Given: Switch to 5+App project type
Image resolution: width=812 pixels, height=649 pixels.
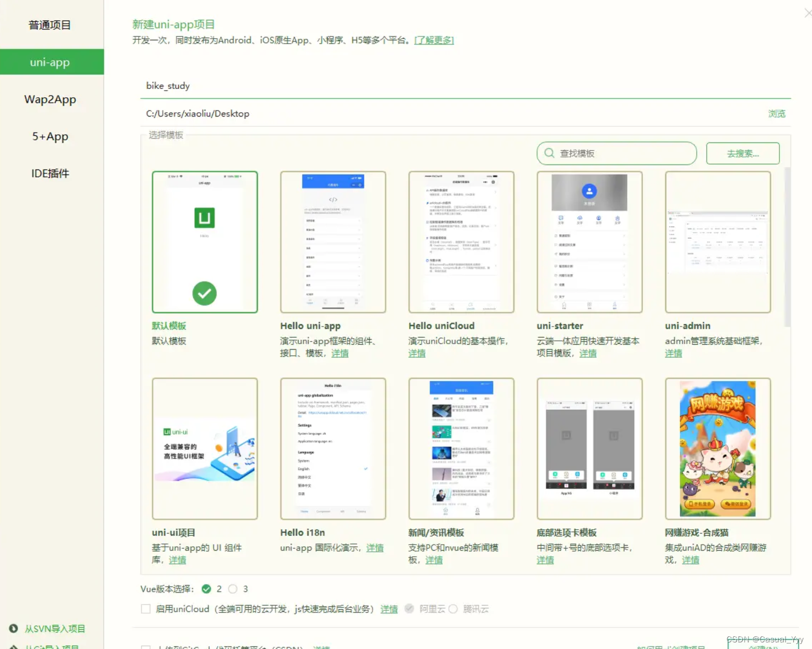Looking at the screenshot, I should point(50,136).
